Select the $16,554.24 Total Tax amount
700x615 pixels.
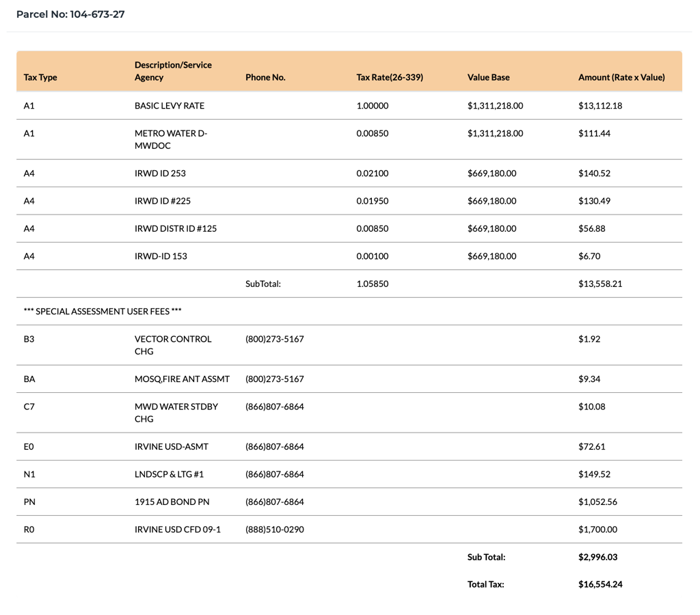pyautogui.click(x=600, y=585)
